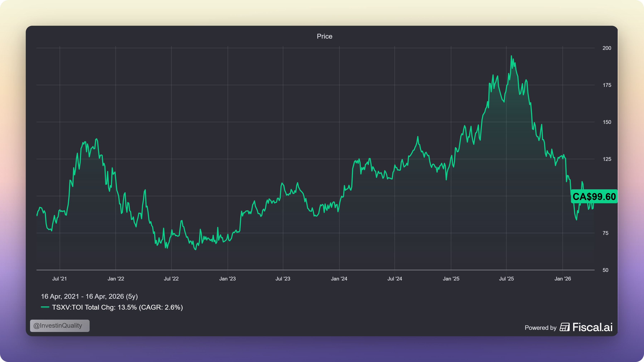Click the CA$99.60 current price label

(x=594, y=197)
